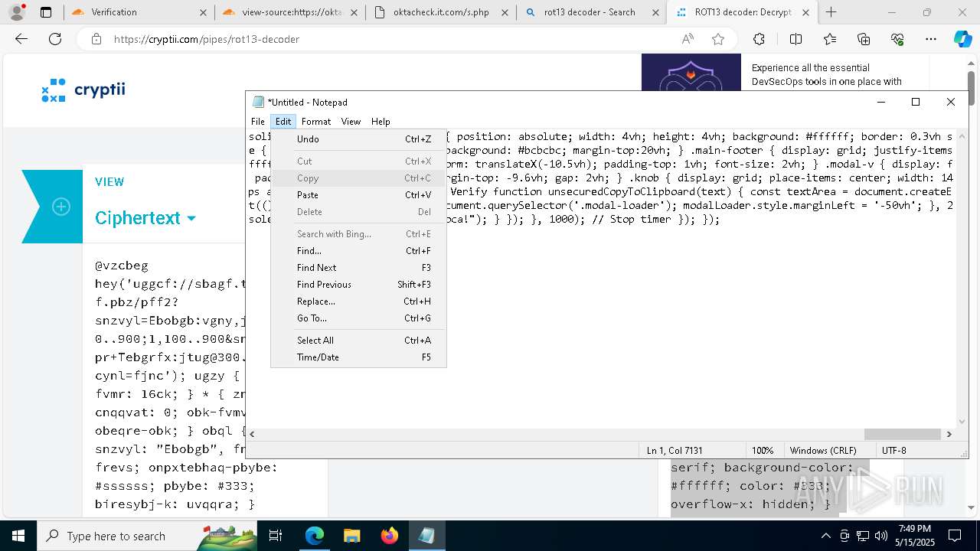The height and width of the screenshot is (551, 980).
Task: Open File Explorer from taskbar
Action: 351,536
